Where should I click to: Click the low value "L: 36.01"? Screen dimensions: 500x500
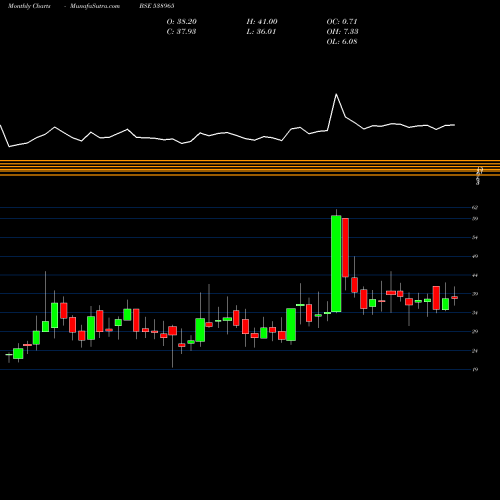tap(261, 32)
